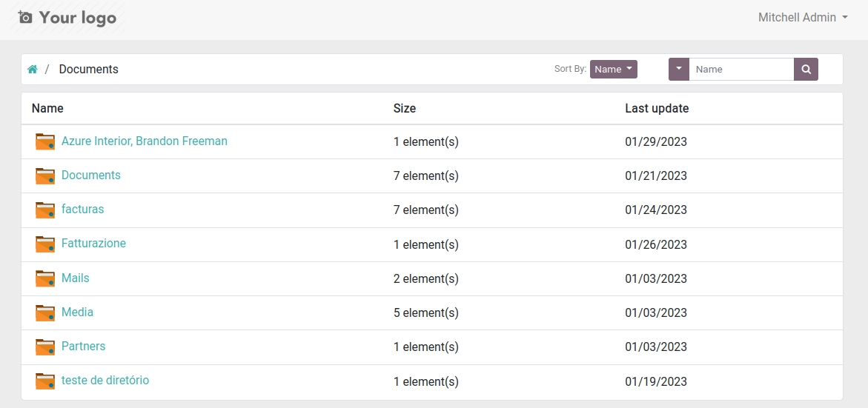Click the folder icon beside facturas
This screenshot has width=868, height=408.
point(45,210)
